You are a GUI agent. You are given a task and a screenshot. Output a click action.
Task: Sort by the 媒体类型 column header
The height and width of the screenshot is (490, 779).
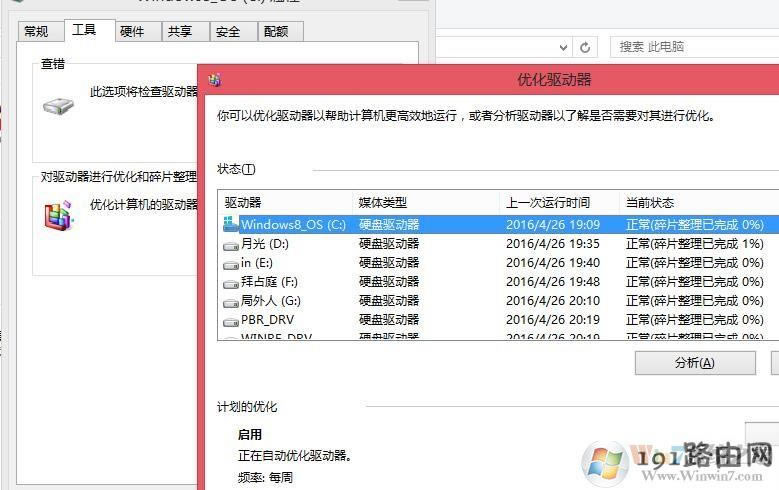pos(426,202)
